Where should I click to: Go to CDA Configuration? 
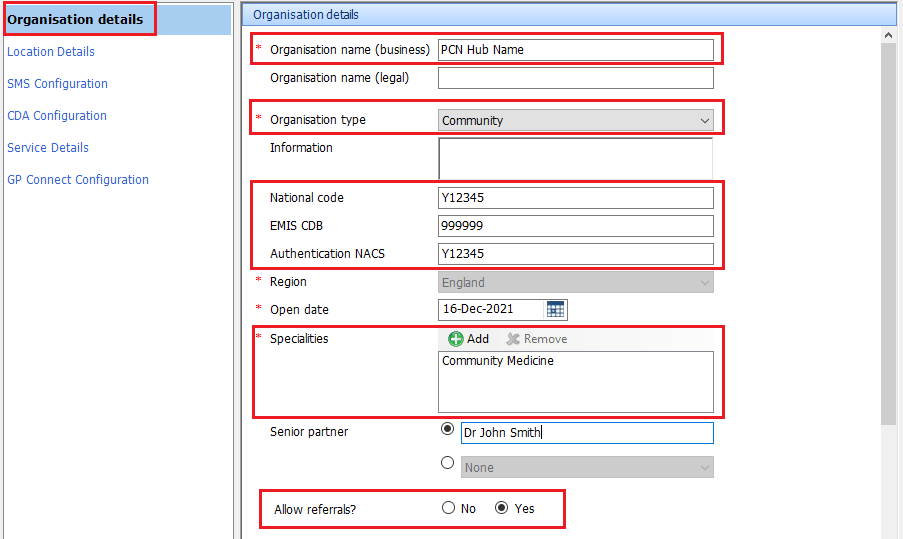tap(56, 116)
